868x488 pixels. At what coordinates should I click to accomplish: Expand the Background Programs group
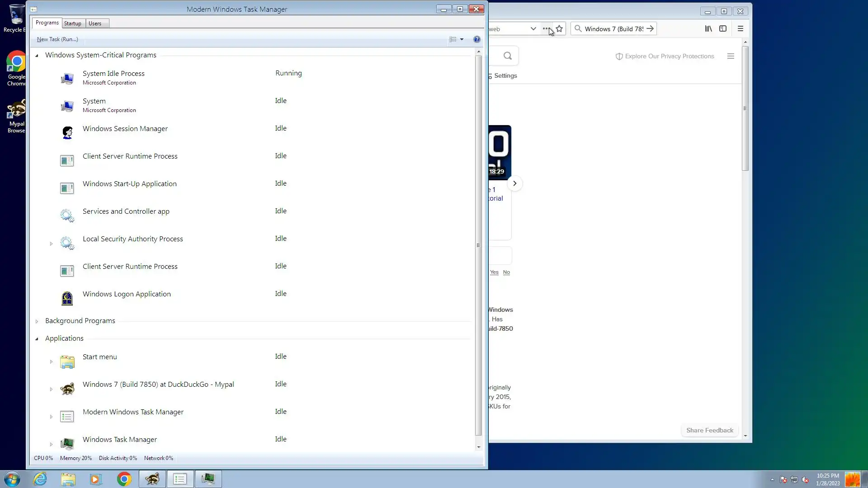(x=37, y=321)
